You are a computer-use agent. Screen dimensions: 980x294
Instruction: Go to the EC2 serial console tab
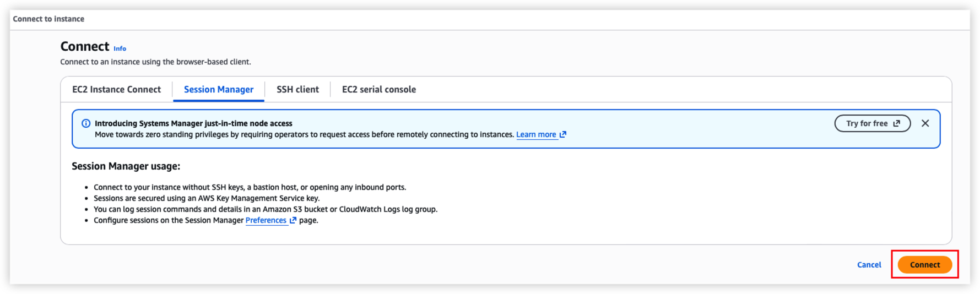pos(379,89)
